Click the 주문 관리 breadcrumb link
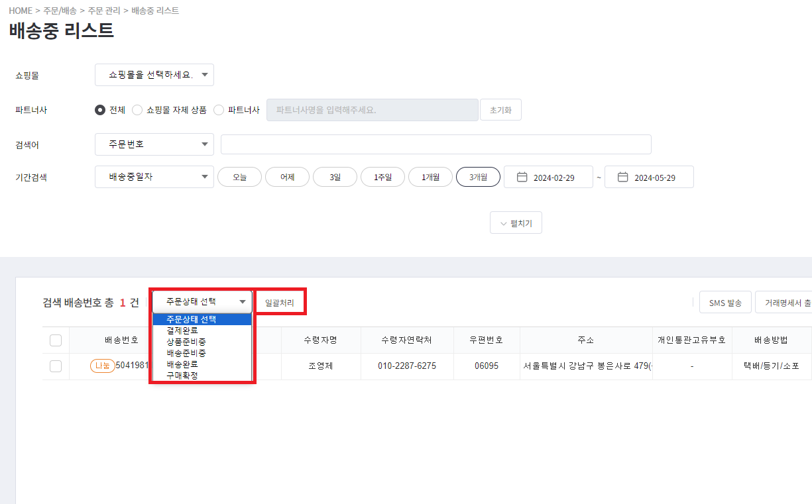The width and height of the screenshot is (812, 504). tap(103, 11)
